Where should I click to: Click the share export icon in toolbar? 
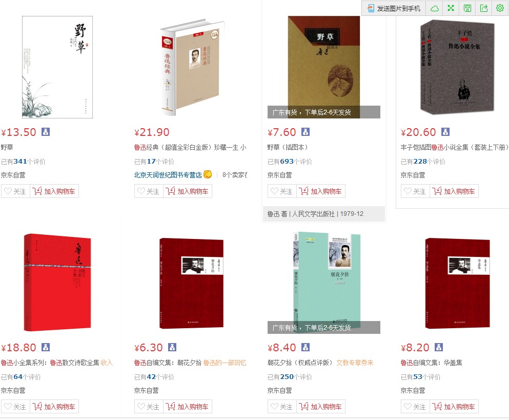[484, 8]
